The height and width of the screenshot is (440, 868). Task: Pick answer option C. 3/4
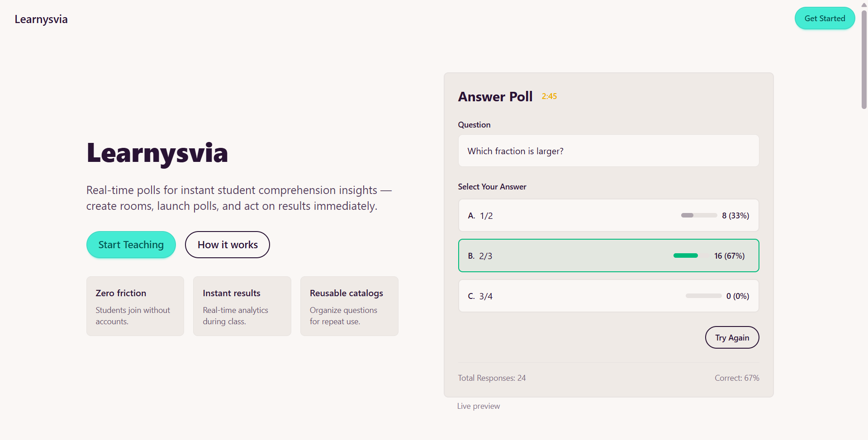point(565,296)
